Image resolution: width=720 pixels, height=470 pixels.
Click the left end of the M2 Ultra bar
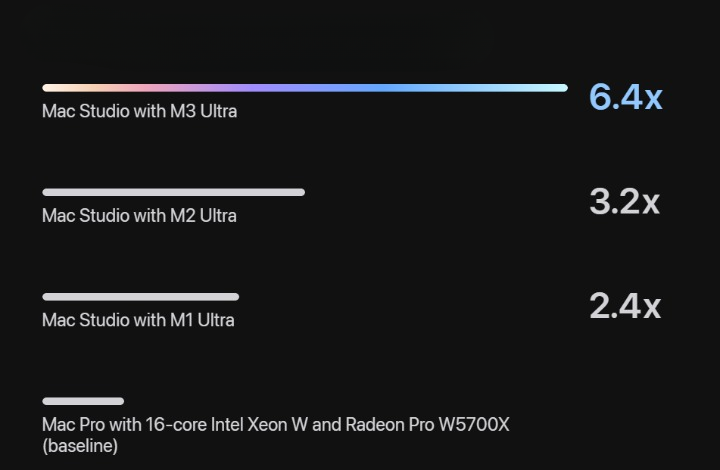46,192
